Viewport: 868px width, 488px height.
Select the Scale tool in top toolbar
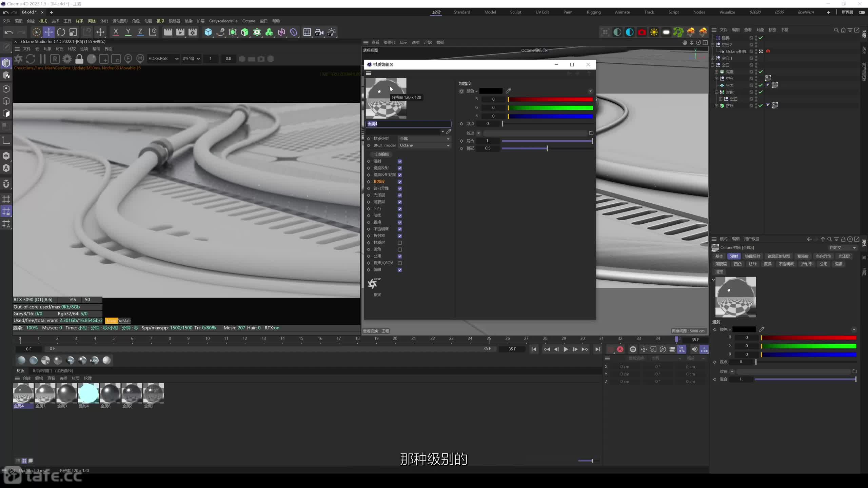click(x=73, y=32)
